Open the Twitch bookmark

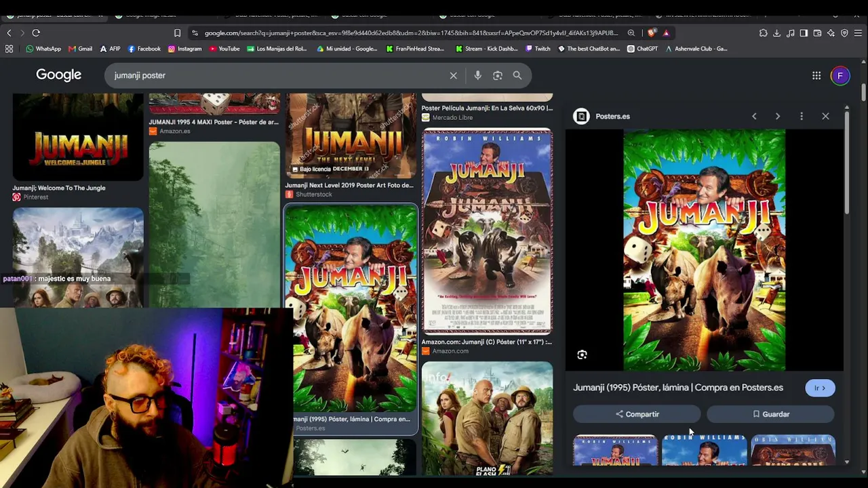click(538, 49)
